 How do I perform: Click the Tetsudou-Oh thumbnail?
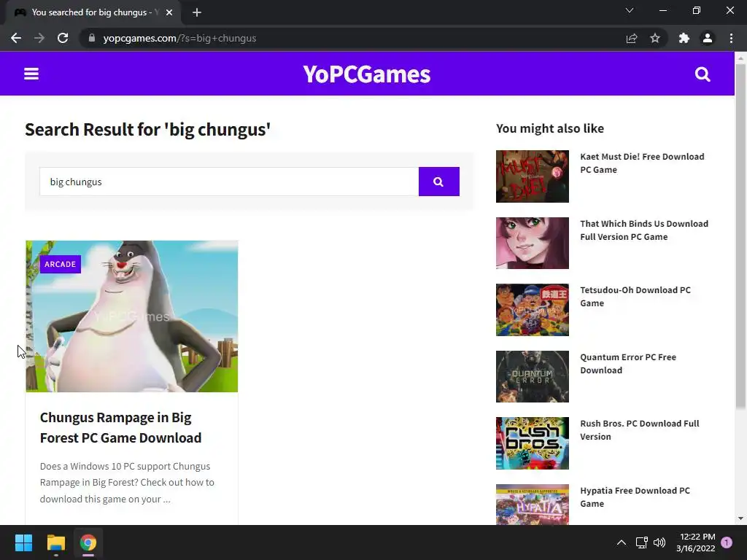click(x=532, y=310)
